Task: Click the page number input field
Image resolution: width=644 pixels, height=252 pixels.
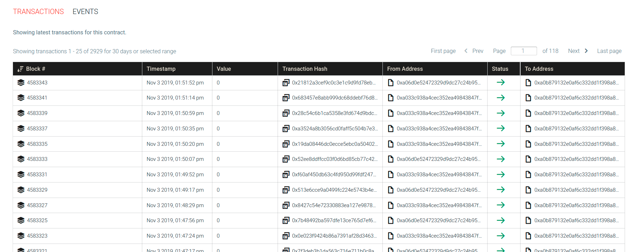Action: (x=523, y=51)
